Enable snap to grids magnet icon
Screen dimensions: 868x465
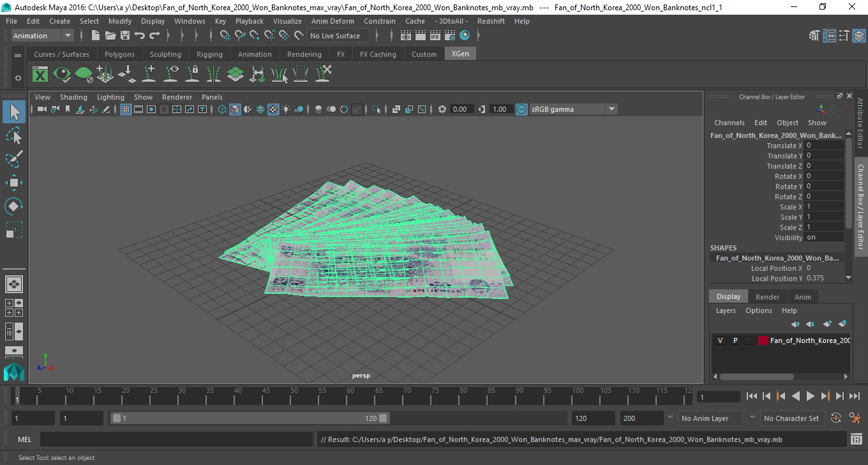[x=225, y=36]
